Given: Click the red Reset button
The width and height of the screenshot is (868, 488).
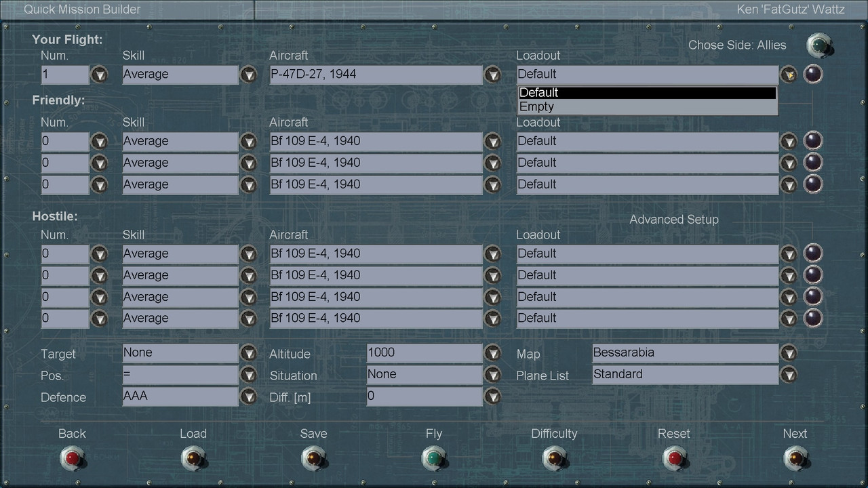Looking at the screenshot, I should pyautogui.click(x=674, y=459).
